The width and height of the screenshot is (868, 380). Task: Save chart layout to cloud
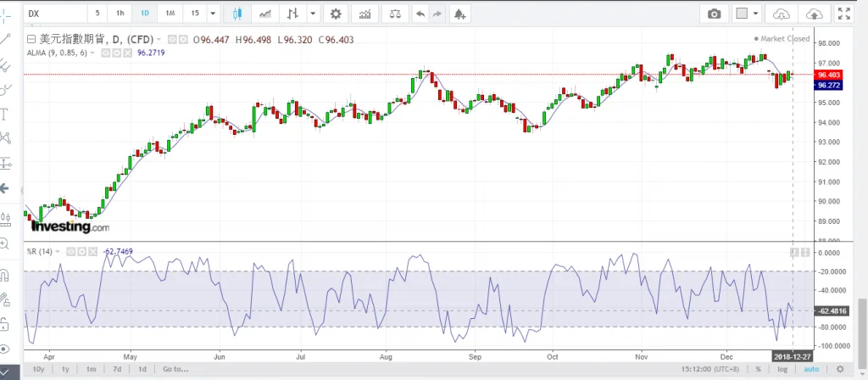pyautogui.click(x=814, y=14)
